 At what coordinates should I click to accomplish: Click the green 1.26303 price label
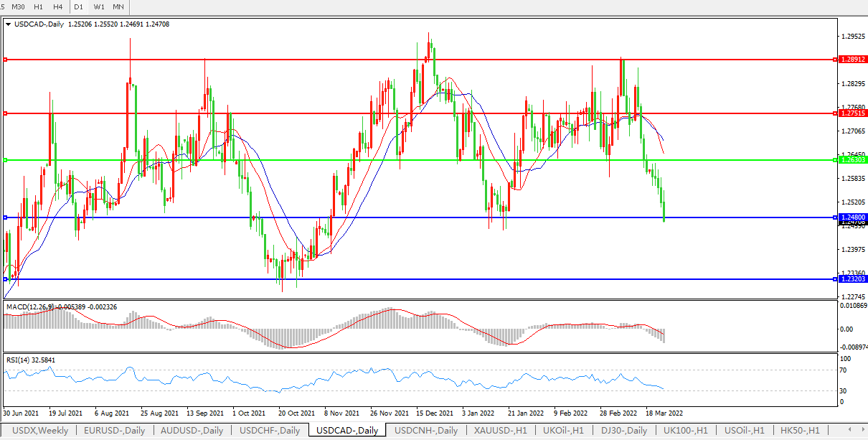coord(853,160)
